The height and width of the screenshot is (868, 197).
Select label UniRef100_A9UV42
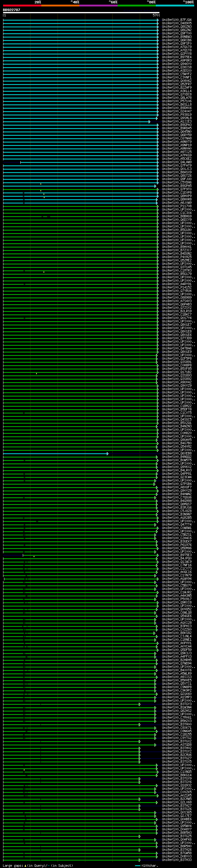pyautogui.click(x=177, y=382)
